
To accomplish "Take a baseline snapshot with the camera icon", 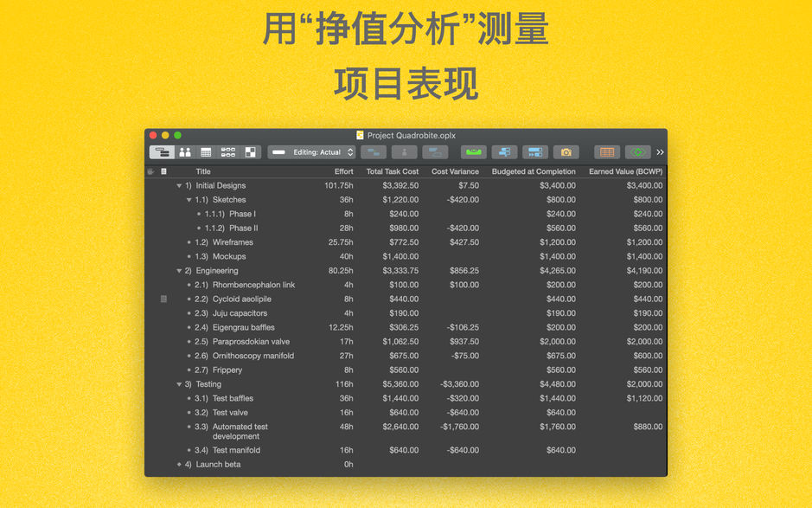I will 566,151.
